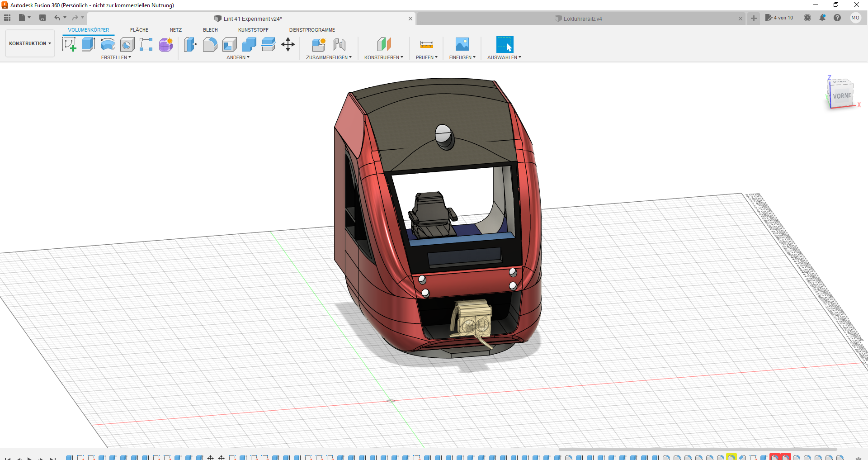Expand the ZUSAMMENFÜGEN menu
868x460 pixels.
[329, 57]
